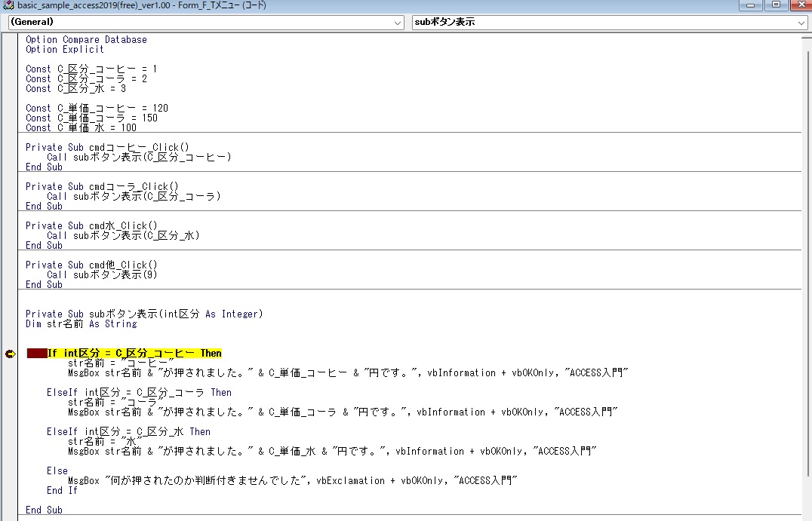Click the code window's title bar icon
This screenshot has width=812, height=521.
8,5
